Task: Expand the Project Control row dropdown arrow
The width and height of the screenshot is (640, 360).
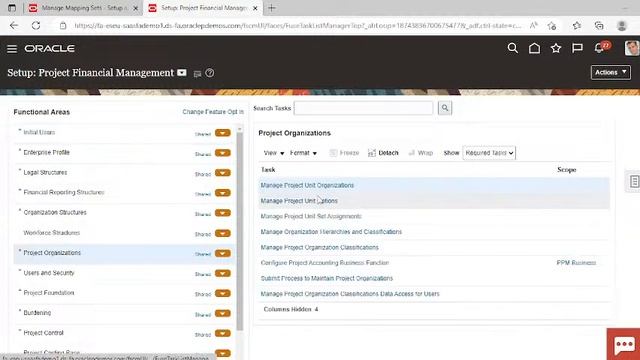Action: click(223, 333)
